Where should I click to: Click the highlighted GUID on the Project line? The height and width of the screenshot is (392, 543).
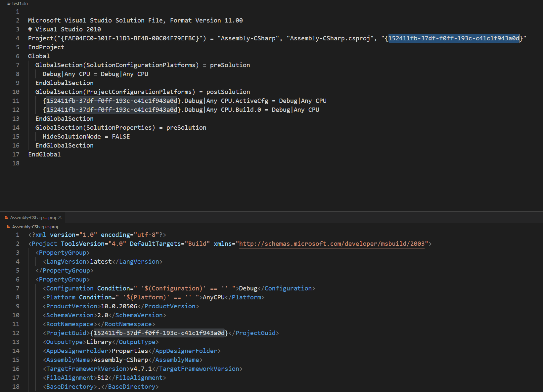453,38
